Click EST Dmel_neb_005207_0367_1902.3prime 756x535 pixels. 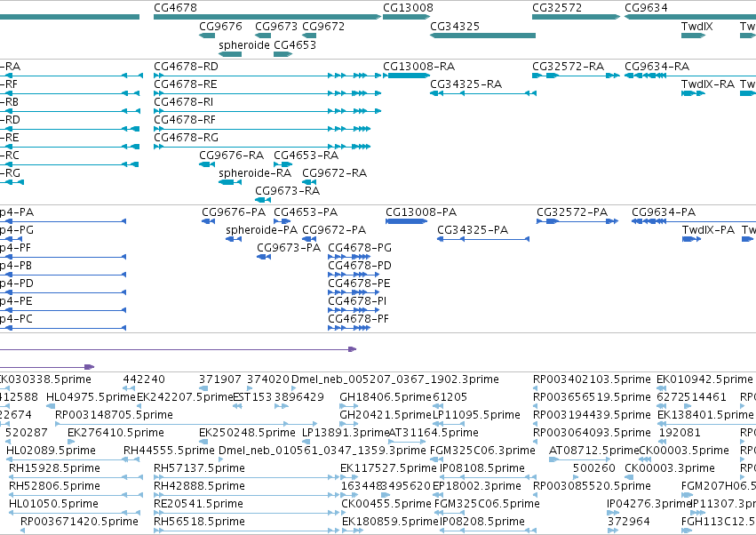point(395,379)
